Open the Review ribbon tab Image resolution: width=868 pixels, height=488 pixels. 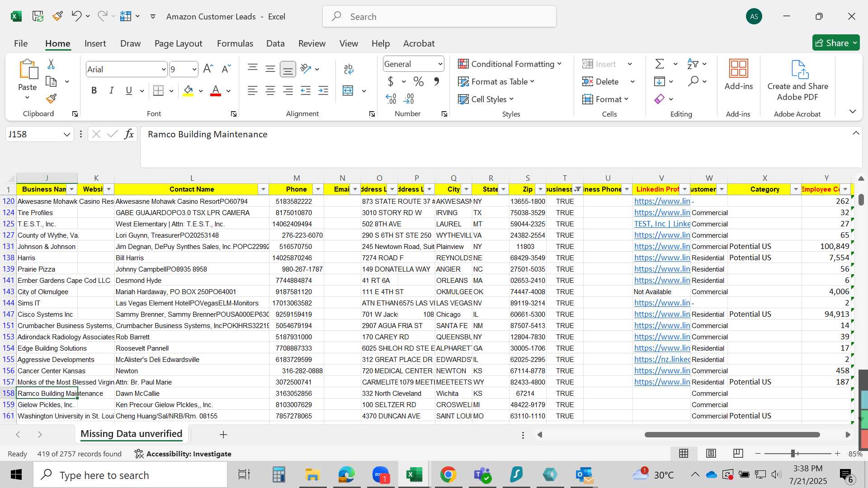(312, 43)
